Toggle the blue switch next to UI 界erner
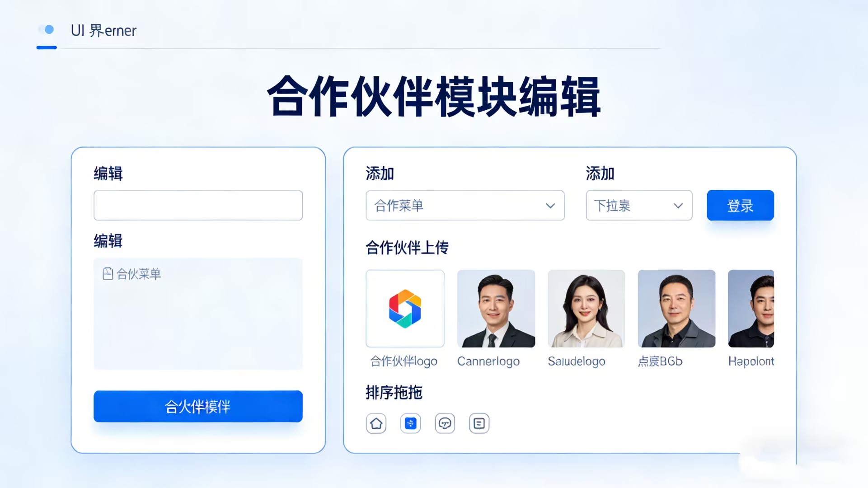The image size is (868, 488). [x=46, y=30]
